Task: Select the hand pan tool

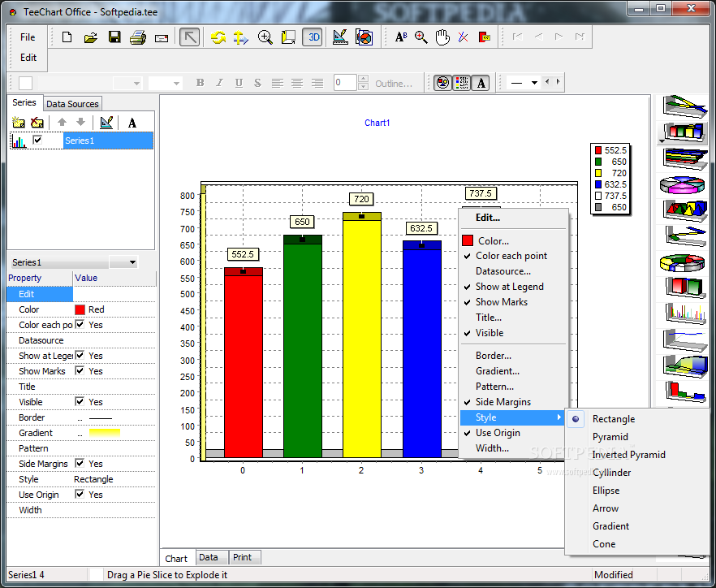Action: [442, 37]
